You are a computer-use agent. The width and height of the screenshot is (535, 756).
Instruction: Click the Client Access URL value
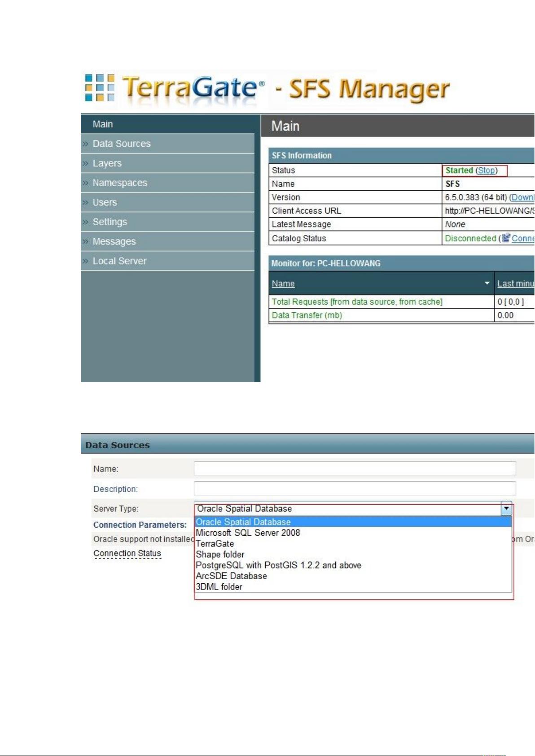(489, 211)
